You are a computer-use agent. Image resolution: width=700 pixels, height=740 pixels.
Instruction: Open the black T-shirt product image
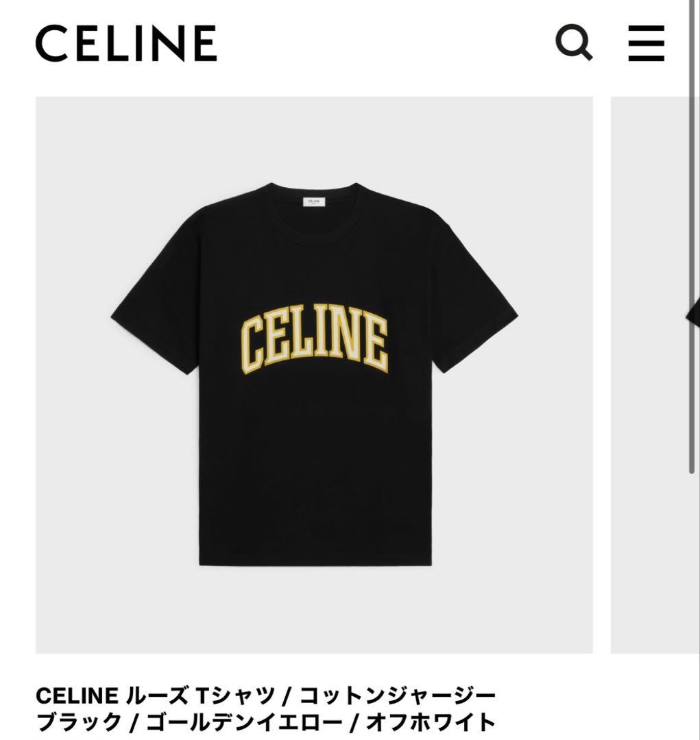[314, 375]
